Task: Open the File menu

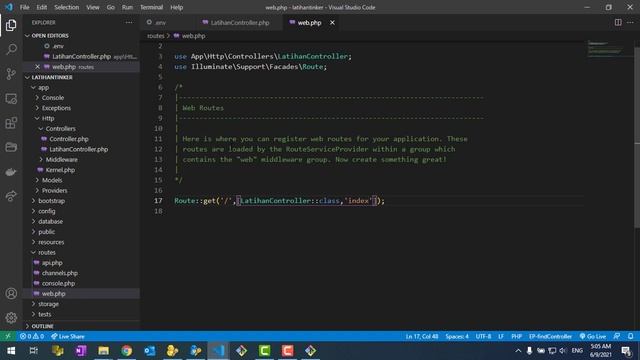Action: 24,7
